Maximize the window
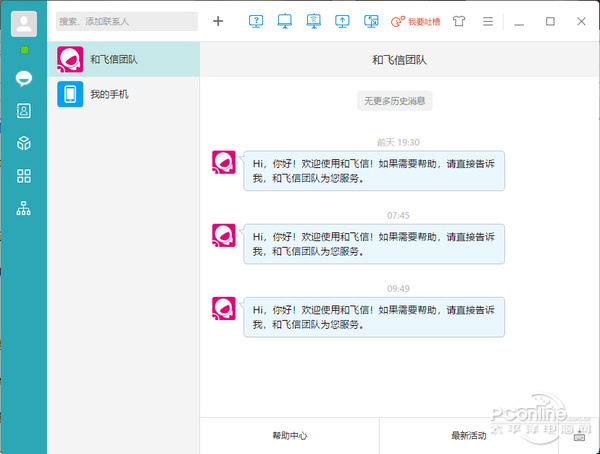Screen dimensions: 600x454 click(x=550, y=21)
